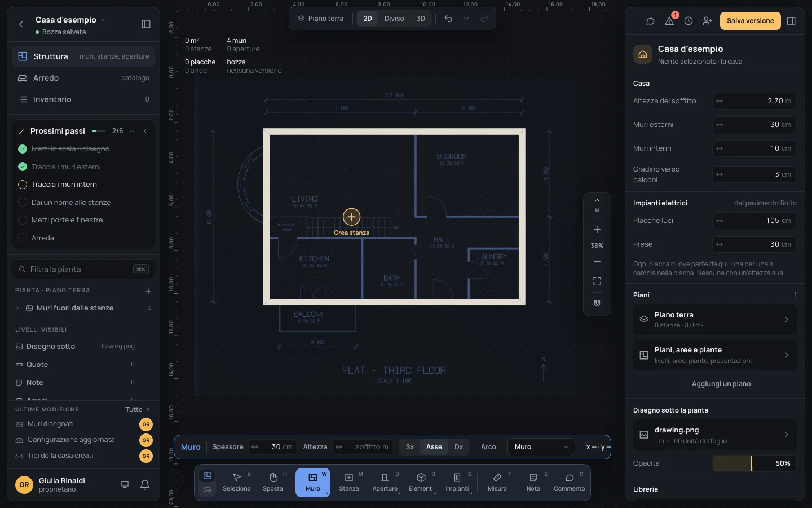The image size is (812, 508).
Task: Switch to the Diviso view
Action: [x=394, y=19]
